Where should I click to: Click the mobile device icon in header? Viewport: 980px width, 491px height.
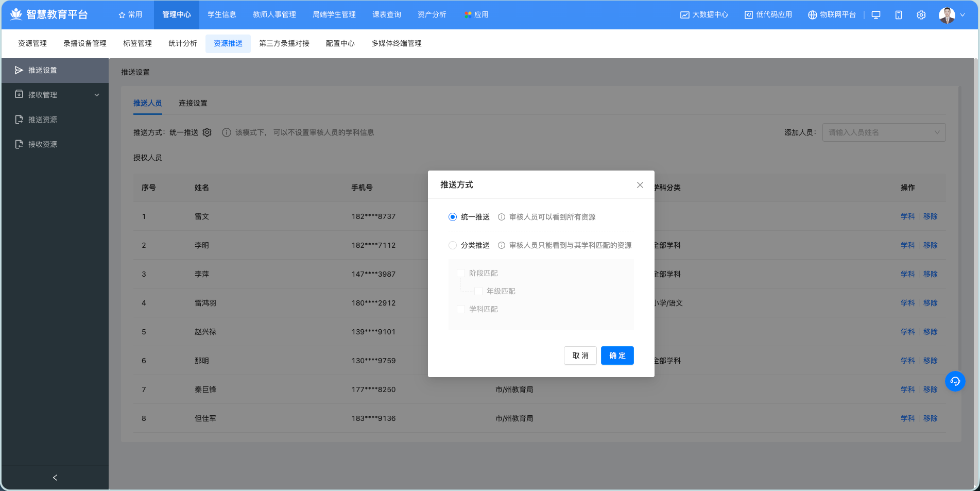pos(898,15)
